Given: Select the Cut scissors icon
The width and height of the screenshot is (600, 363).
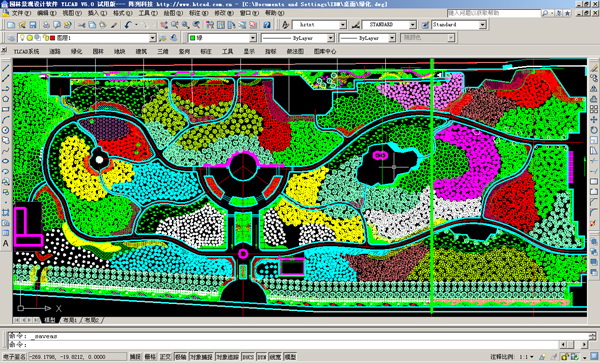Looking at the screenshot, I should (x=82, y=25).
